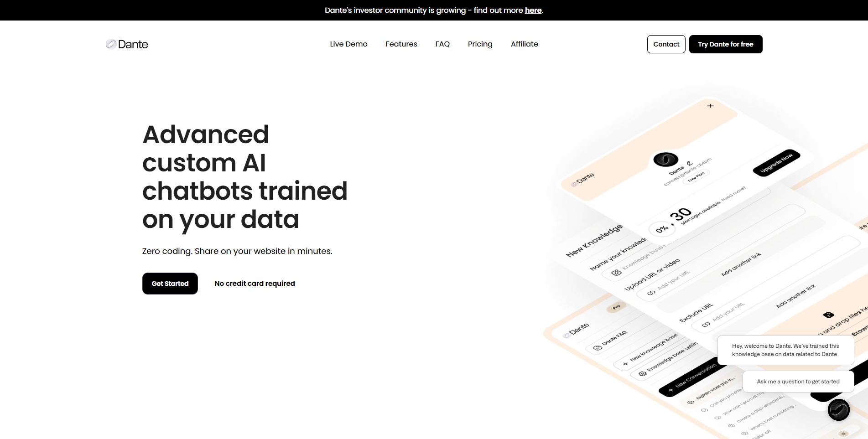Click the investor community banner text
The width and height of the screenshot is (868, 439).
(434, 10)
